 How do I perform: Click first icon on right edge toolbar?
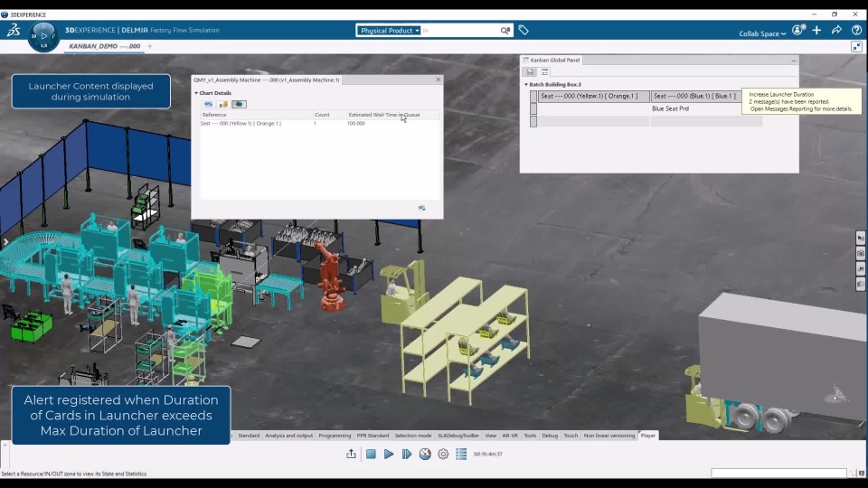(x=861, y=238)
